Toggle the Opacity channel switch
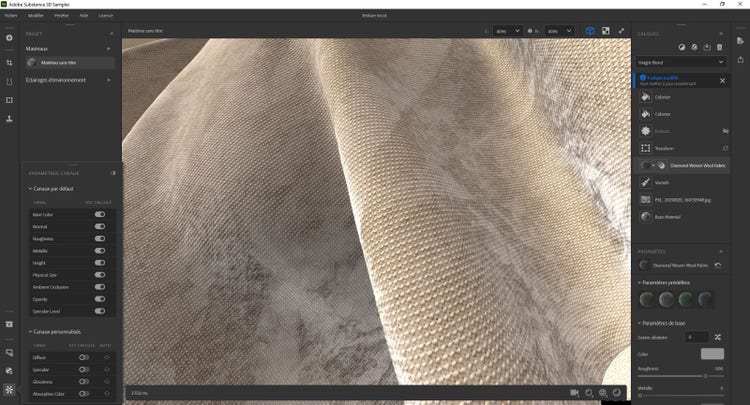Image resolution: width=750 pixels, height=405 pixels. [x=99, y=299]
